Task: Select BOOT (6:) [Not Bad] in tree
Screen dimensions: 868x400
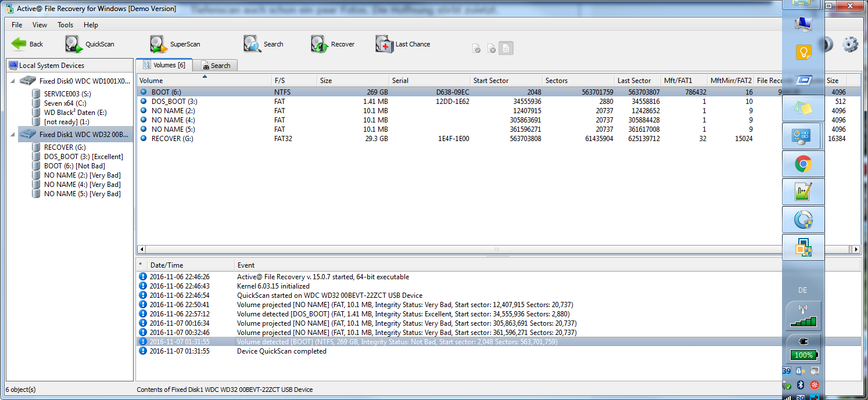Action: coord(74,165)
